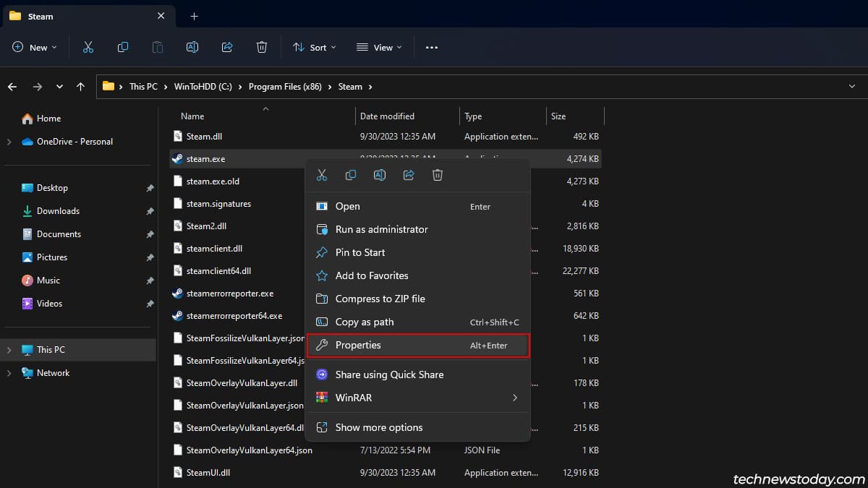This screenshot has height=488, width=868.
Task: Close the Steam tab
Action: (x=160, y=16)
